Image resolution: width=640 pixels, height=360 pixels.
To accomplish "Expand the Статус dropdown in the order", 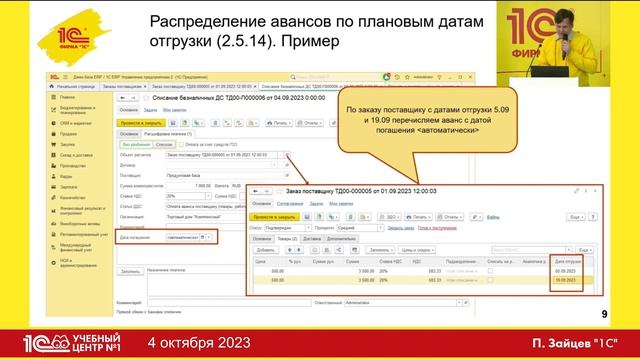I will (308, 228).
